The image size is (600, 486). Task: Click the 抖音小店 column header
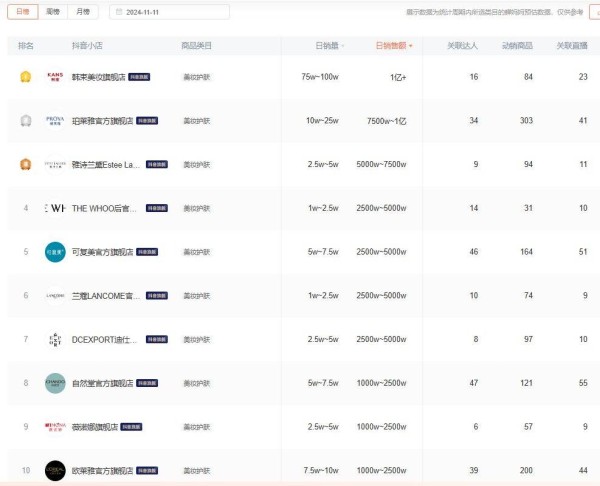(x=87, y=46)
